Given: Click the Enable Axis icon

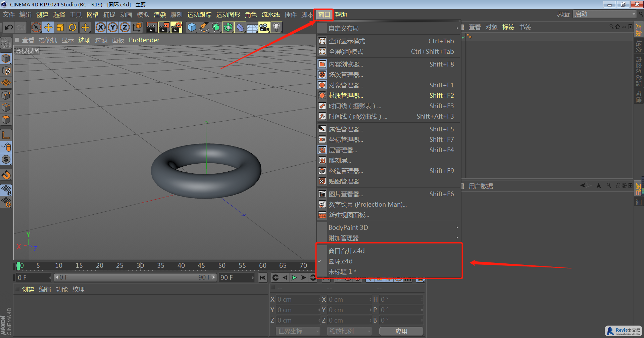Looking at the screenshot, I should pyautogui.click(x=6, y=135).
